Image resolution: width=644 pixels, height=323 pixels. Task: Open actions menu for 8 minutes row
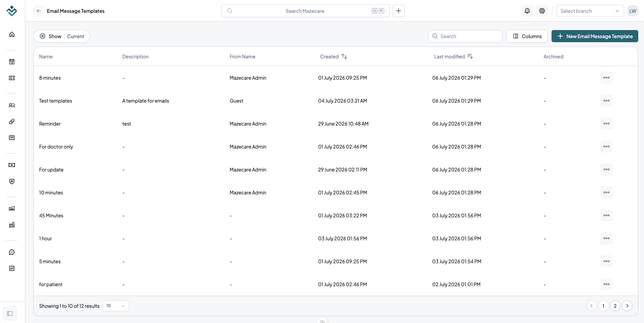pos(607,78)
